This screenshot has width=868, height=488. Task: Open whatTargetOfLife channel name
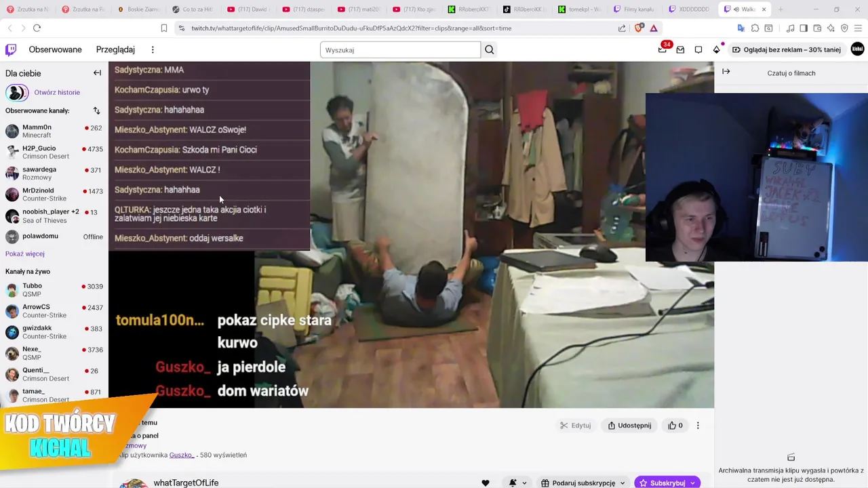click(x=186, y=483)
